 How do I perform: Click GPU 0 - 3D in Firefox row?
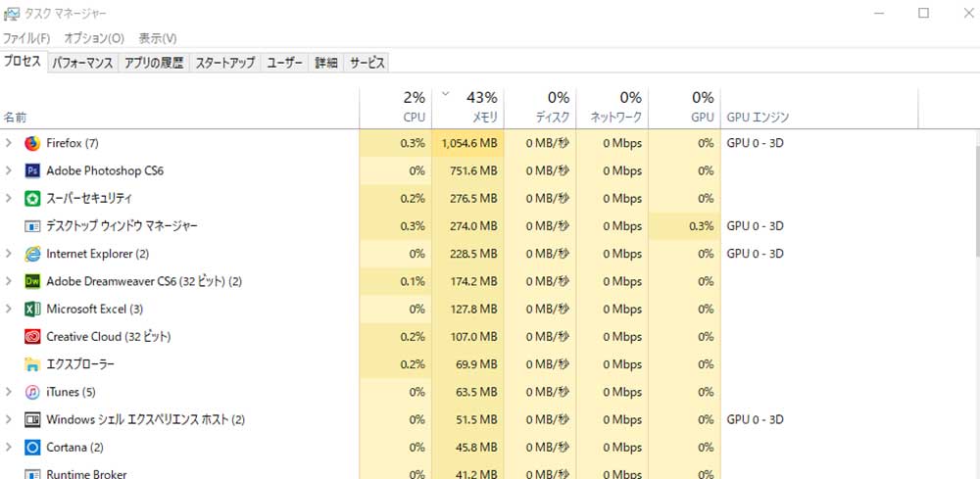755,143
